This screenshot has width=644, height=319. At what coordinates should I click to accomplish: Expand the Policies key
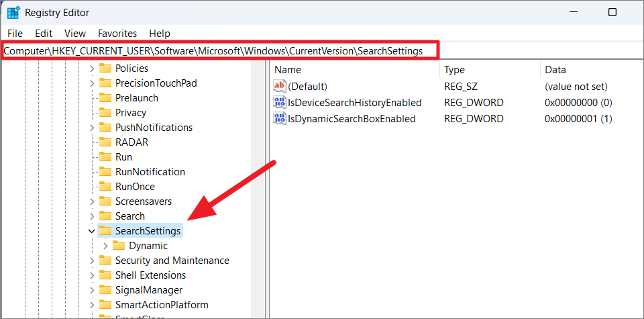tap(92, 69)
